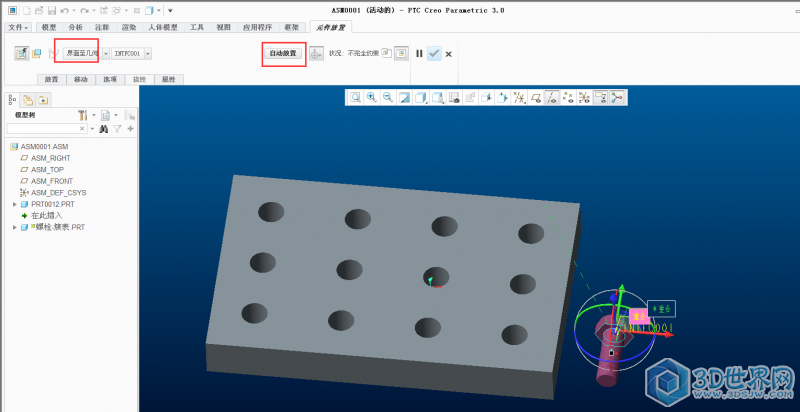Viewport: 800px width, 412px height.
Task: Click the model tree filter icon
Action: 117,129
